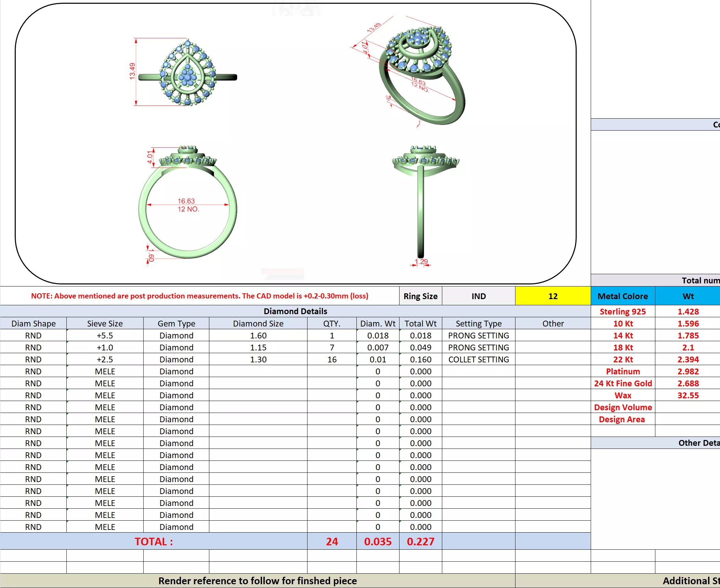Click the Sterling 925 metal row
This screenshot has width=720, height=588.
pos(623,311)
